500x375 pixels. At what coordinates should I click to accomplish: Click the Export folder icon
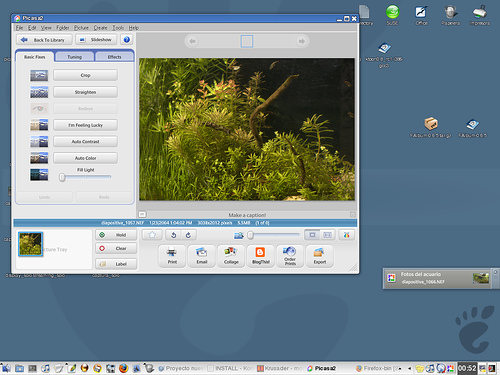coord(319,252)
